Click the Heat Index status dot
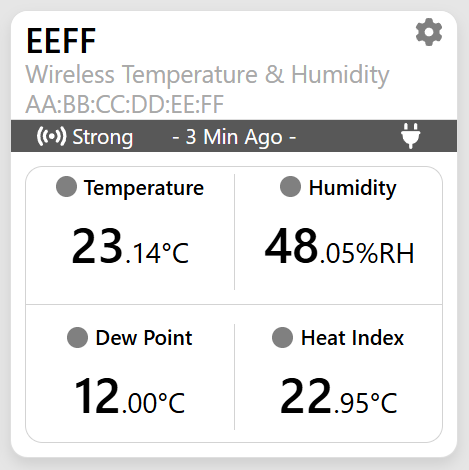Image resolution: width=469 pixels, height=470 pixels. coord(282,337)
